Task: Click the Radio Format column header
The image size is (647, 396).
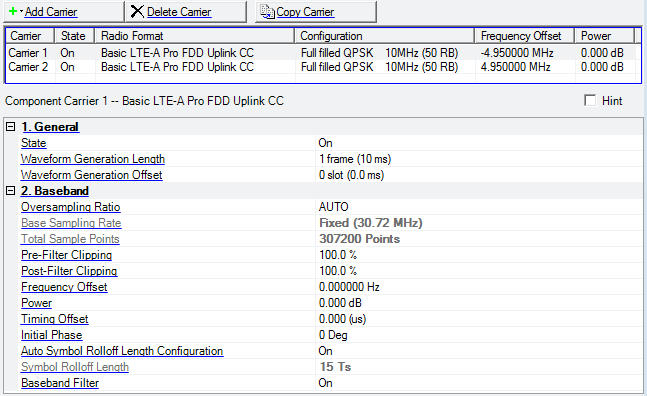Action: coord(195,36)
